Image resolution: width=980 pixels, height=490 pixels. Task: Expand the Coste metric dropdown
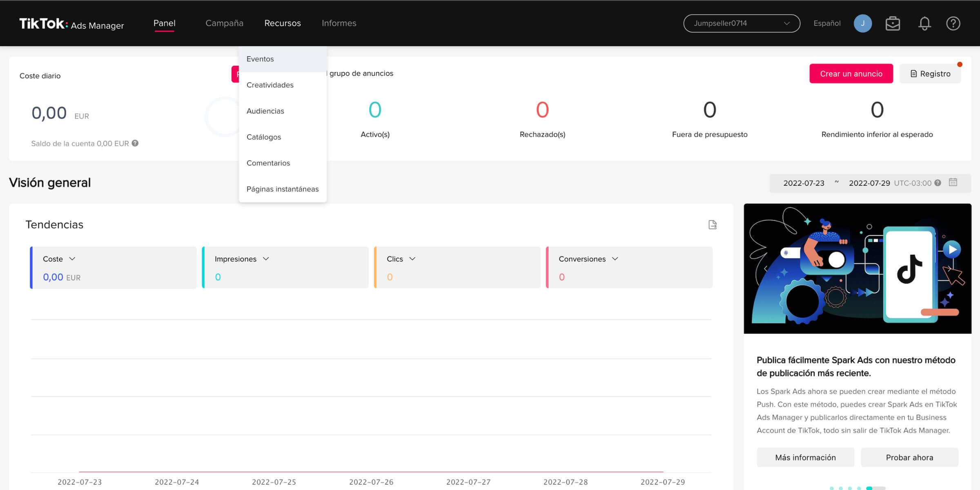point(72,259)
